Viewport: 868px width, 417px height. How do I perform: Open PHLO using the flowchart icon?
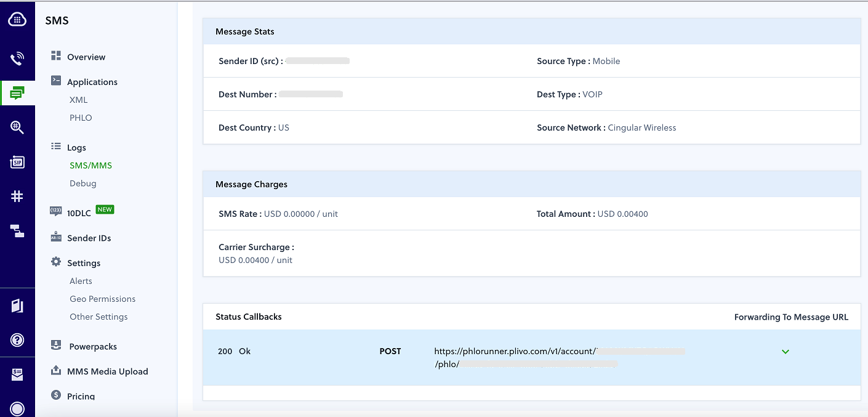click(17, 231)
